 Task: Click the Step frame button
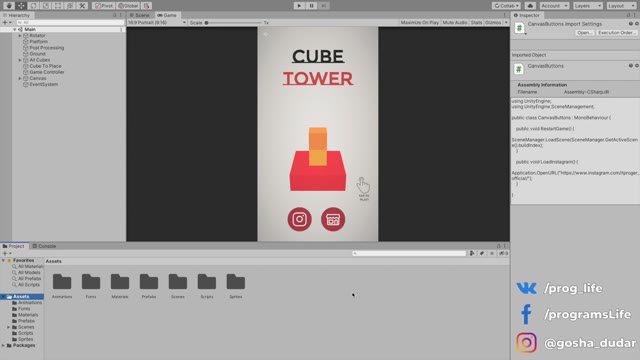click(x=324, y=6)
